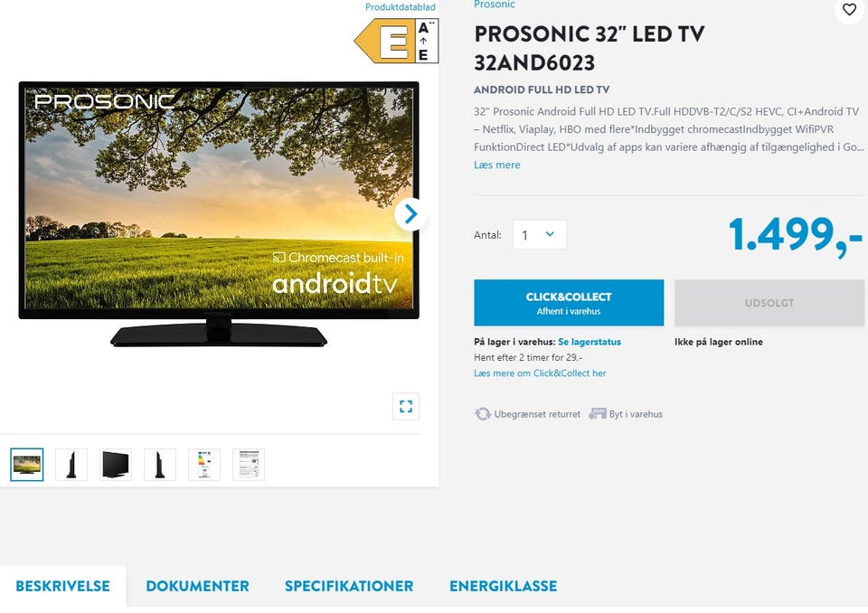Open the Produktdatablad link
Screen dimensions: 868x613
pos(401,7)
